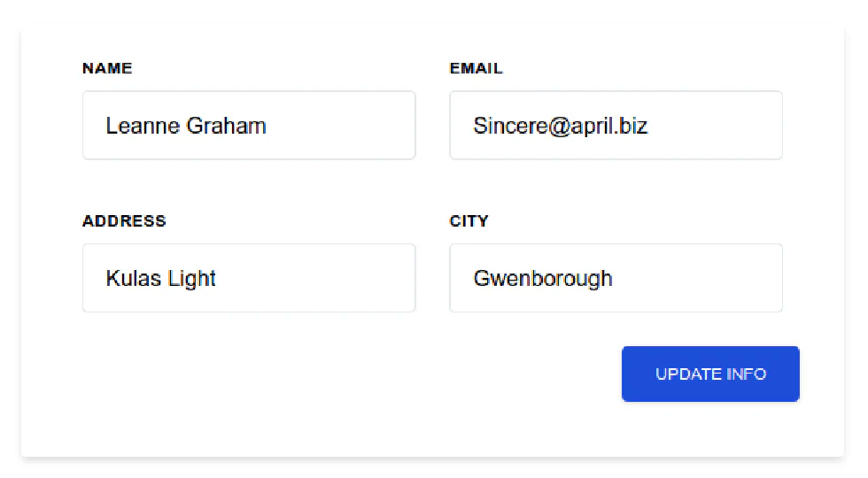Click "Sincere" in the Email field
Screen dimensions: 868x478
click(510, 126)
